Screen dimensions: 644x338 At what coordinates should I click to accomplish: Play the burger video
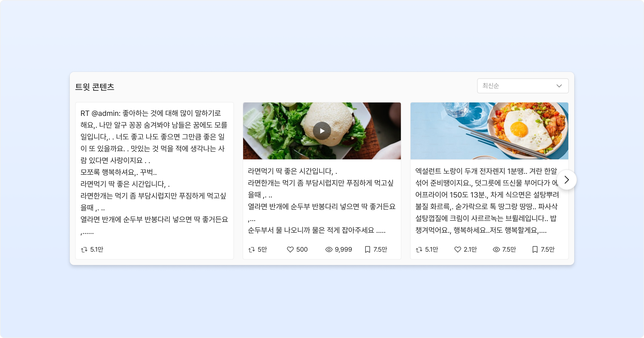322,131
